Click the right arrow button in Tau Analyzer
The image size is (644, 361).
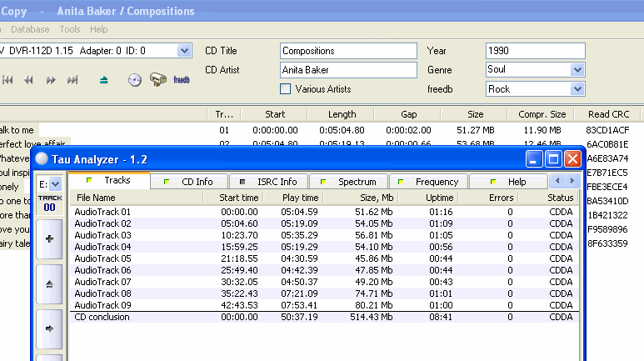[49, 328]
